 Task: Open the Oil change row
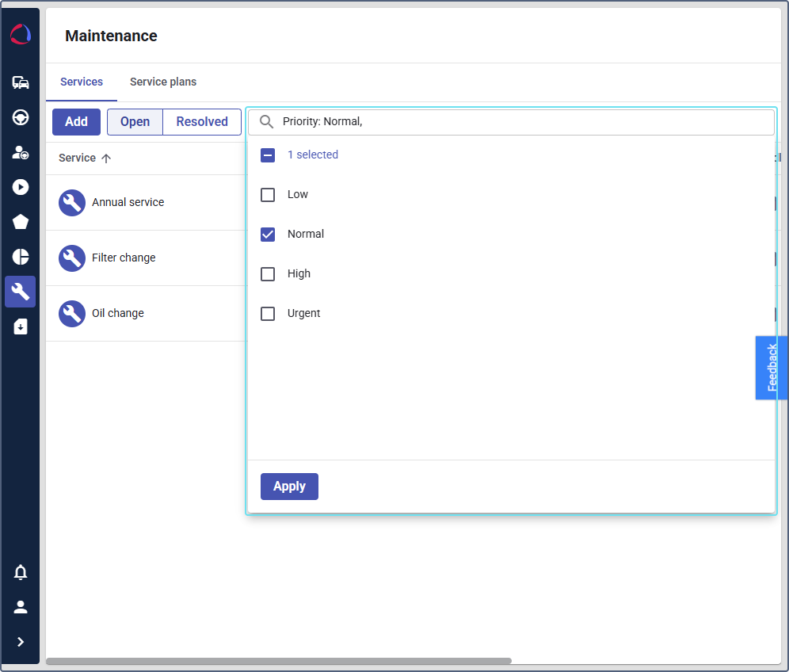pyautogui.click(x=146, y=314)
